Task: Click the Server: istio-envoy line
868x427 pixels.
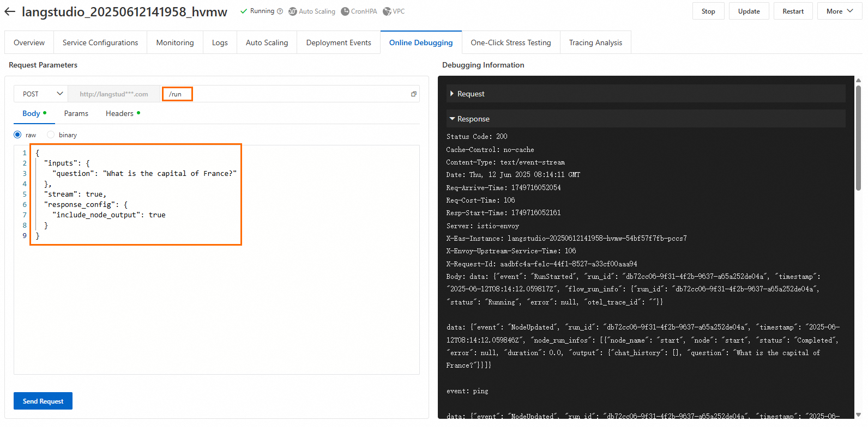Action: pos(483,226)
